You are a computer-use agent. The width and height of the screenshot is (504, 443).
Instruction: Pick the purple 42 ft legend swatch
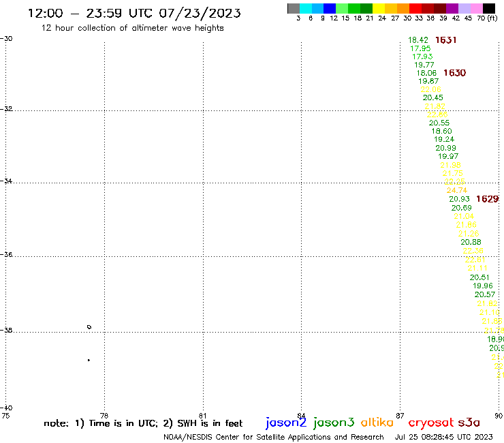pyautogui.click(x=452, y=8)
